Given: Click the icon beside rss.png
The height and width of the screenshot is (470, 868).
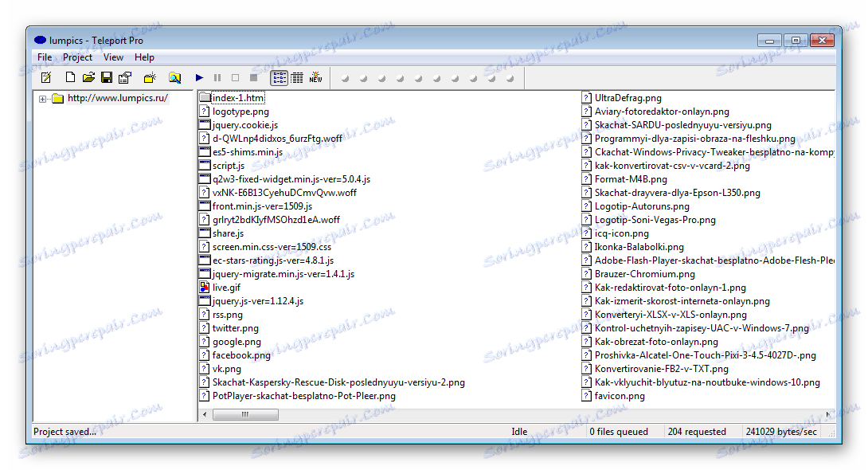Looking at the screenshot, I should coord(205,315).
